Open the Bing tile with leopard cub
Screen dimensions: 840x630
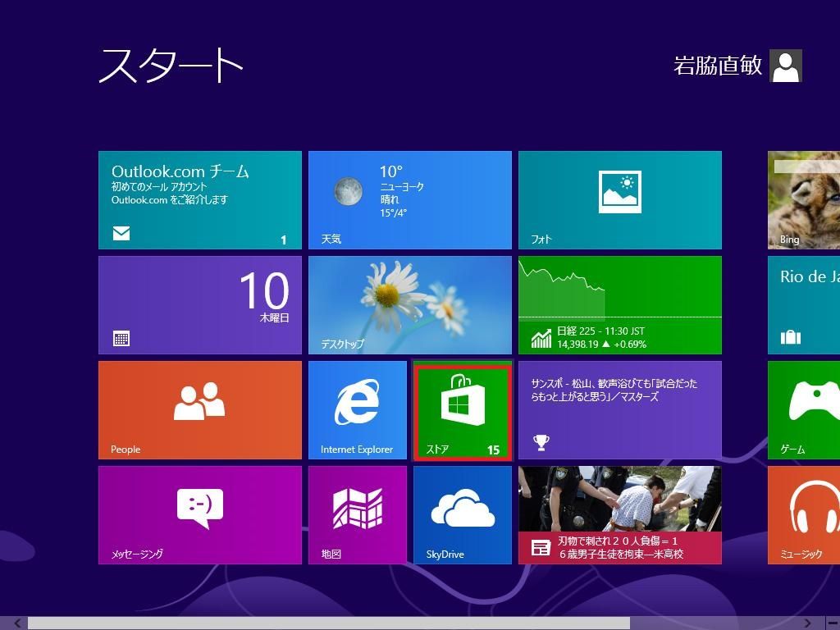[804, 200]
